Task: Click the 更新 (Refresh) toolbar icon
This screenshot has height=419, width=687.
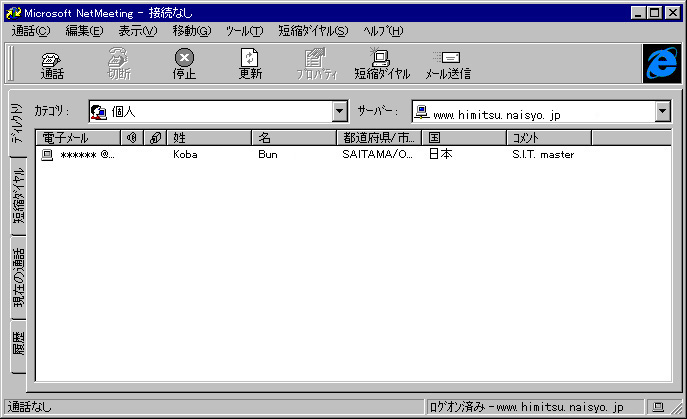Action: coord(250,64)
